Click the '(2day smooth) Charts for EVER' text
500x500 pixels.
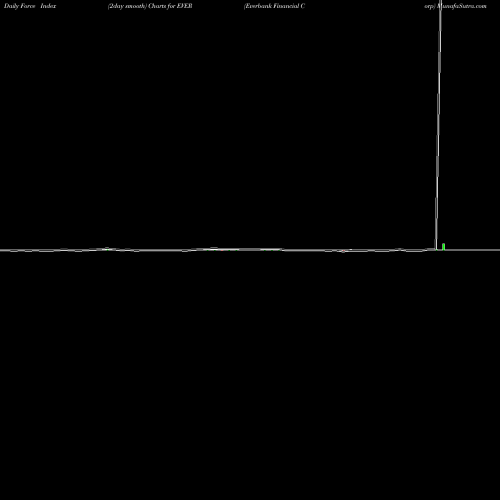(x=150, y=6)
